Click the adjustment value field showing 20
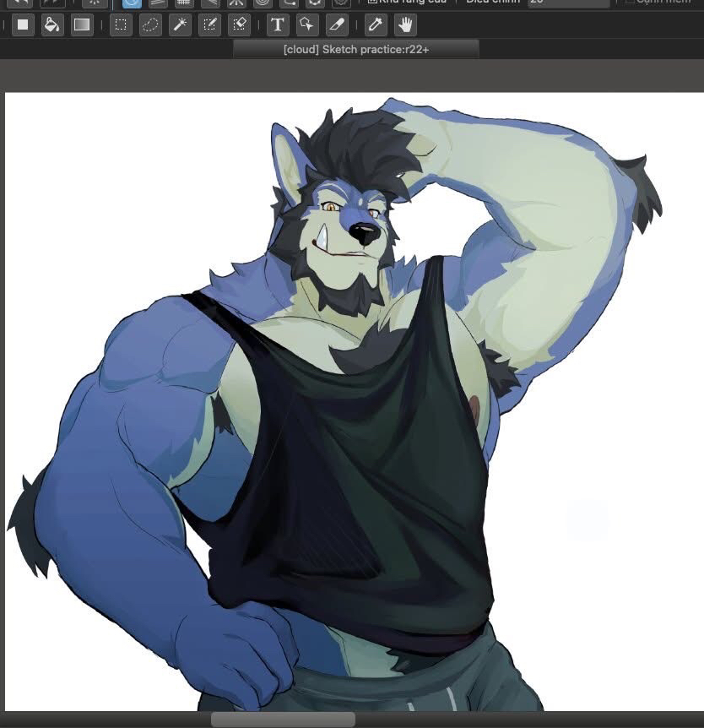Image resolution: width=704 pixels, height=728 pixels. pyautogui.click(x=567, y=3)
